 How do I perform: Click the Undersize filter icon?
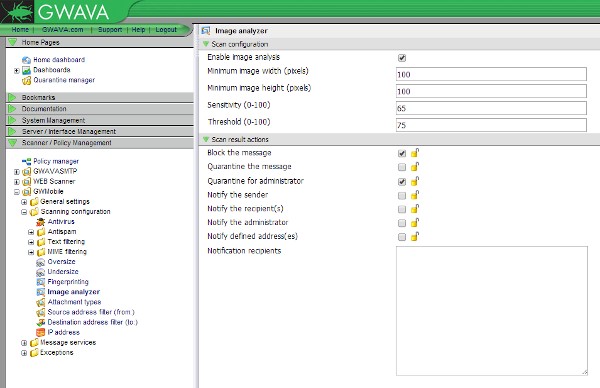[x=41, y=272]
